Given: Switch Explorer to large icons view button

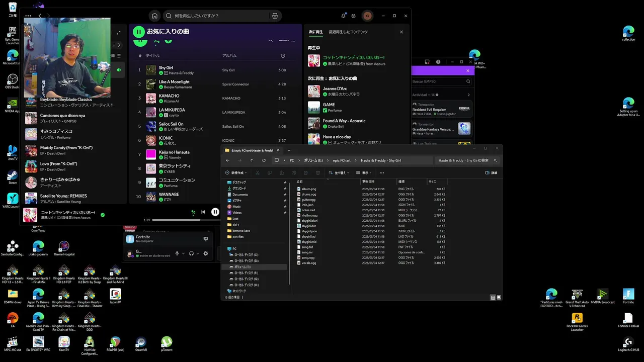Looking at the screenshot, I should click(x=500, y=297).
